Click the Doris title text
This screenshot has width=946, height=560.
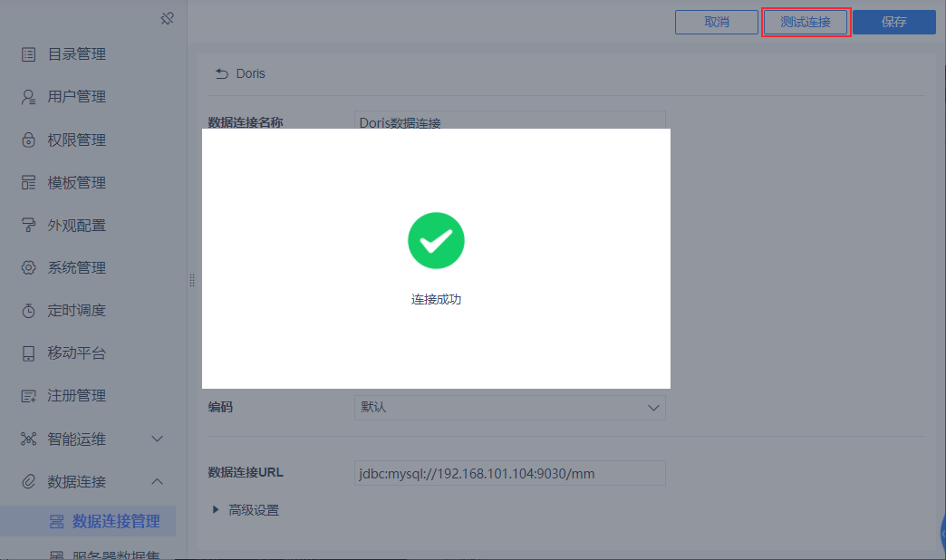250,73
